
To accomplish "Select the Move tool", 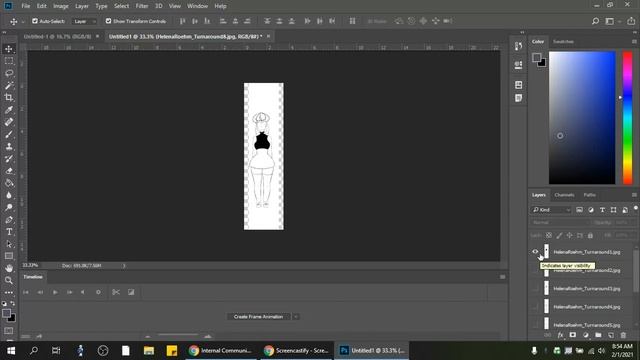I will click(9, 49).
